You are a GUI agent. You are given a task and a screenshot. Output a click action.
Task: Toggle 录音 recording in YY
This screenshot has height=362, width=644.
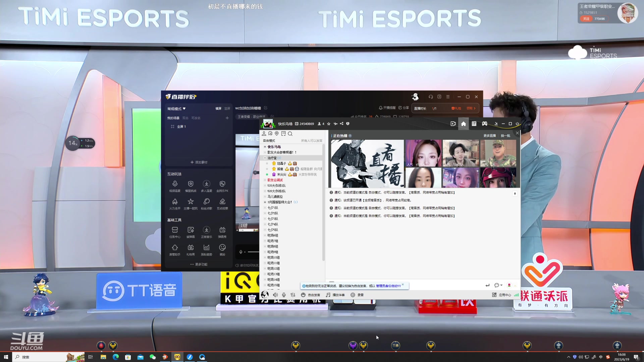(x=357, y=295)
